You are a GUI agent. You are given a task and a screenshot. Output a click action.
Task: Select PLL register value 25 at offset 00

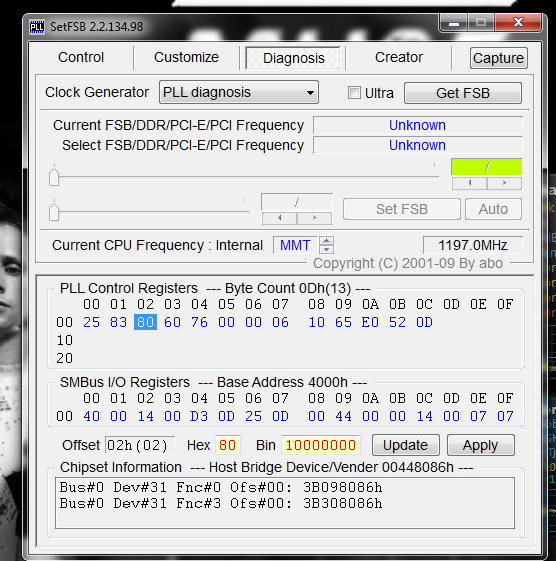[92, 322]
